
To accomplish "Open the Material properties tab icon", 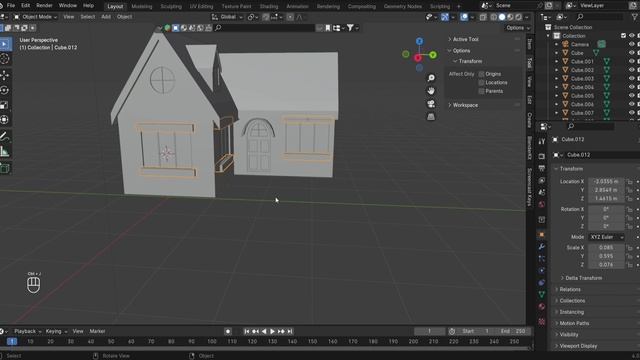I will [x=542, y=306].
